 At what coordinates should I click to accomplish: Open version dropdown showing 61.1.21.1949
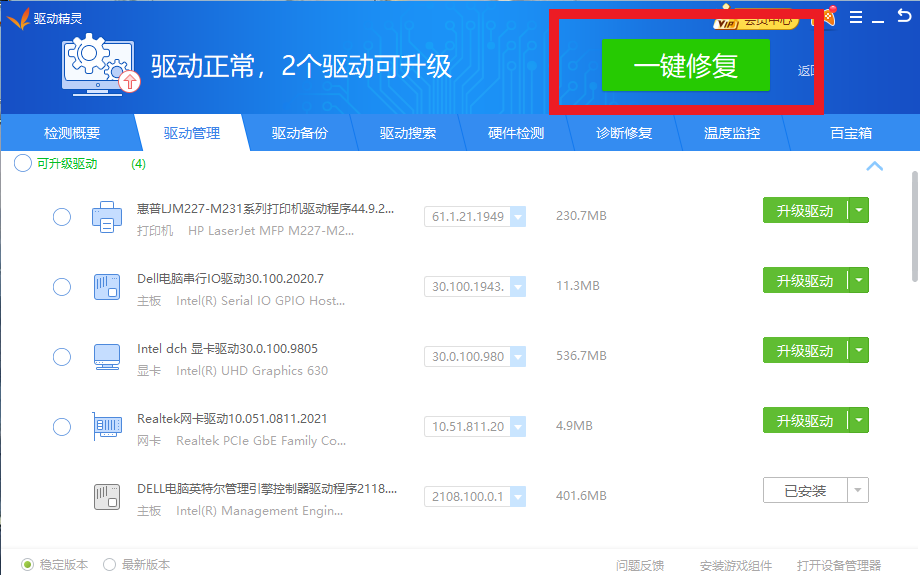click(518, 217)
